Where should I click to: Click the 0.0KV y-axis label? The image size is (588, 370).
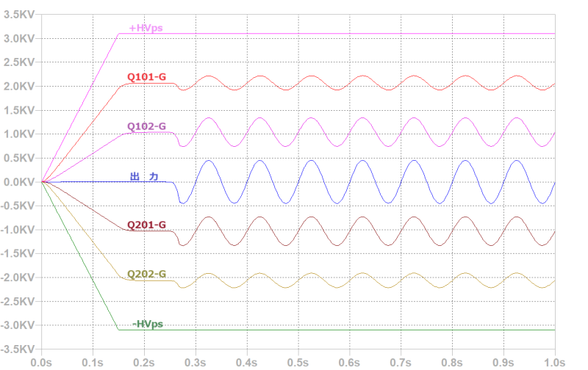point(19,182)
